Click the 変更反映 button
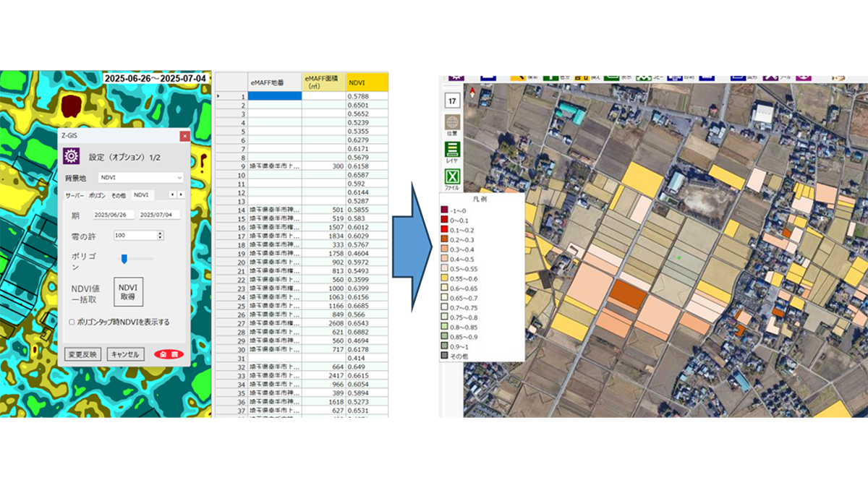The image size is (868, 488). click(82, 354)
